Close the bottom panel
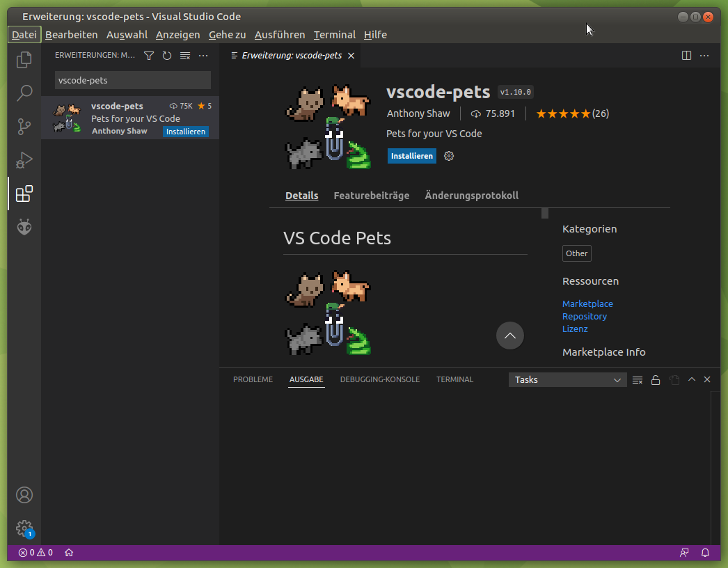 [707, 379]
